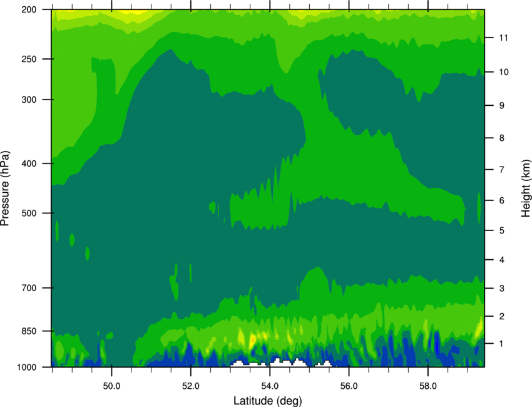The height and width of the screenshot is (407, 532).
Task: Click the 11 km height label
Action: 503,38
